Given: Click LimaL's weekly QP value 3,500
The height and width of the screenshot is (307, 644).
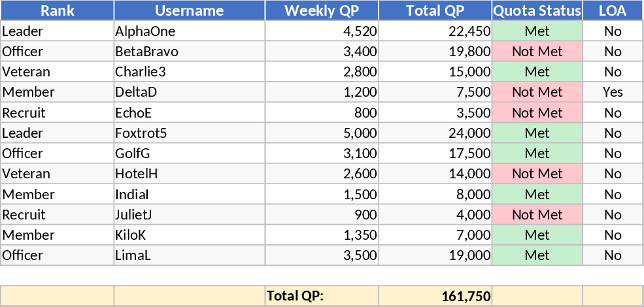Looking at the screenshot, I should tap(322, 255).
